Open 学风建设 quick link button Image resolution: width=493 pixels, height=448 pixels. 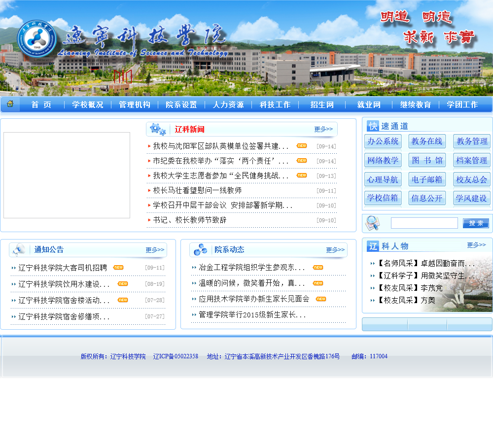[472, 198]
